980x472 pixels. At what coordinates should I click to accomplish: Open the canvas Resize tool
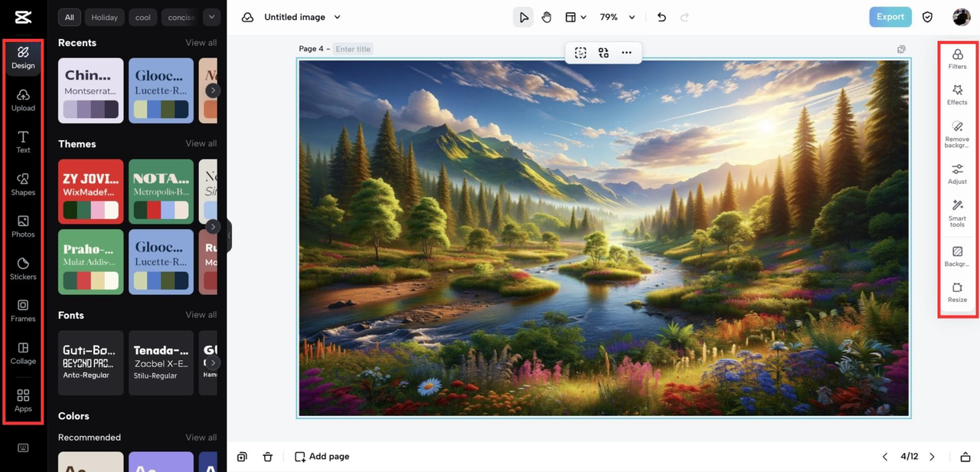957,293
